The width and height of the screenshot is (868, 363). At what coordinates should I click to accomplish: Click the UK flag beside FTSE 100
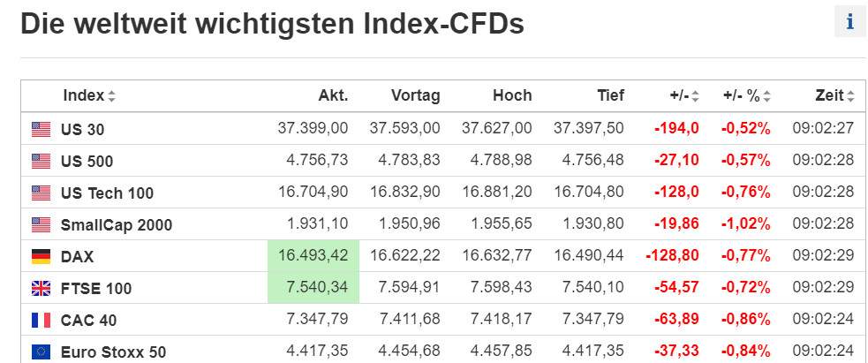41,288
